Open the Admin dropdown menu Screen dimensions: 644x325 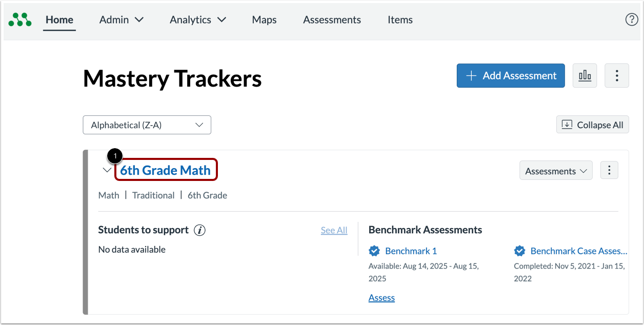click(121, 19)
